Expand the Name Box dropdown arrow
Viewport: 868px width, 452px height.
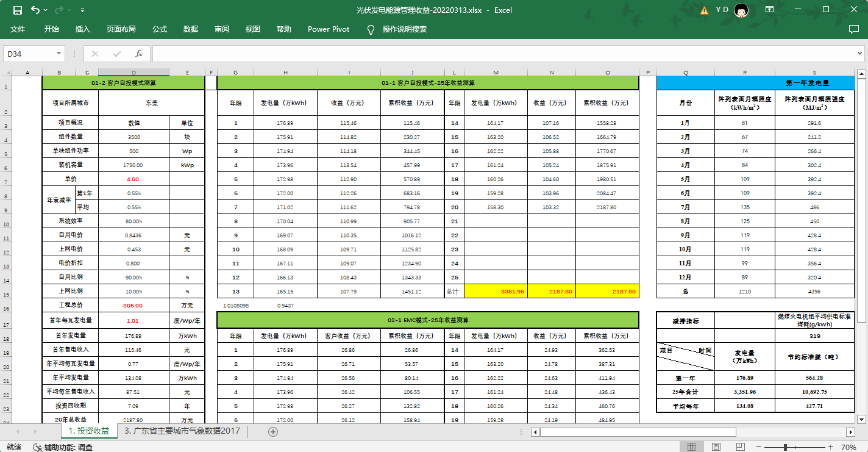click(x=59, y=54)
